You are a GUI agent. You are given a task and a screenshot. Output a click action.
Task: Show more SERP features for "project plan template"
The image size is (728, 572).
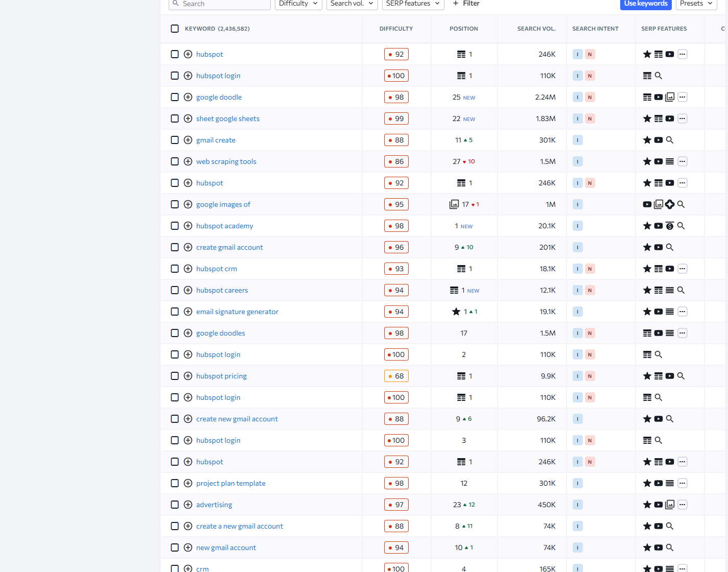683,483
